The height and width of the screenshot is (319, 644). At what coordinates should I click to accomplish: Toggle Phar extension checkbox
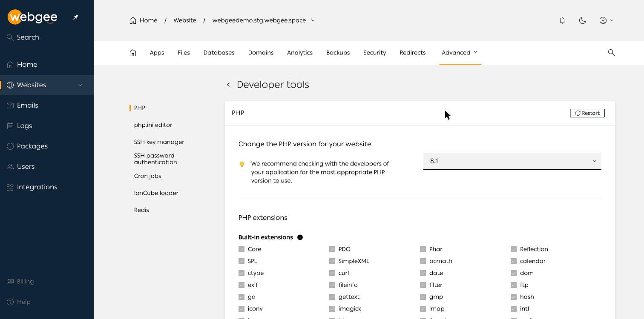click(423, 249)
